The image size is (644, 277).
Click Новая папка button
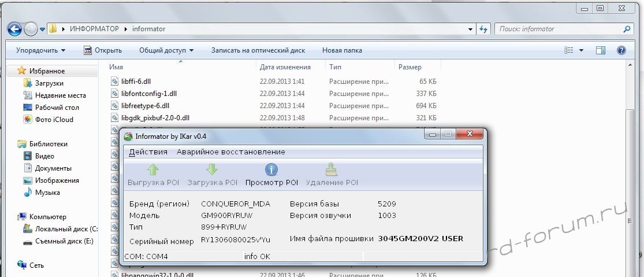[342, 50]
